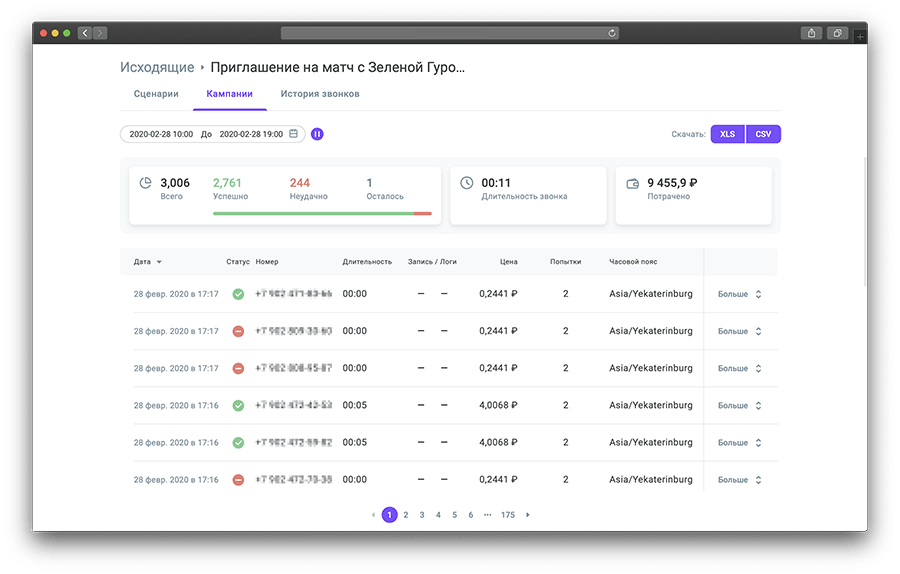Click the browser share icon
The image size is (900, 574).
[x=811, y=33]
